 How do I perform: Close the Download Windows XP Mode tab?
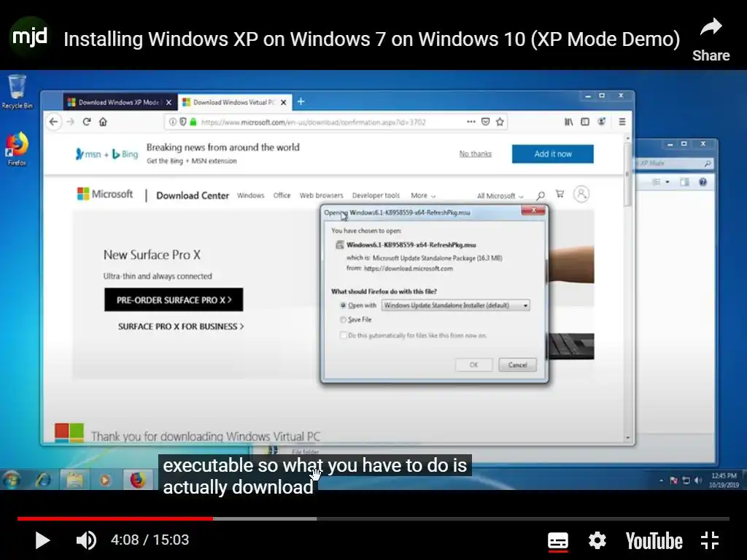[x=169, y=102]
